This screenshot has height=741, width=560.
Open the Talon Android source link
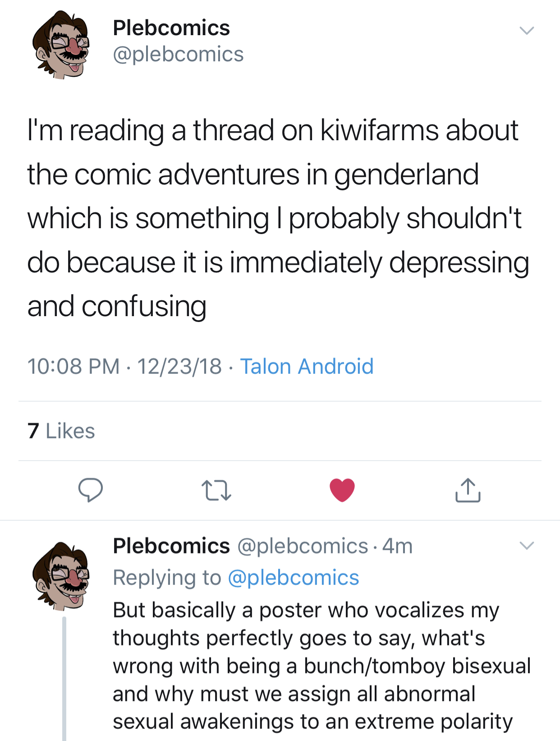(x=307, y=366)
